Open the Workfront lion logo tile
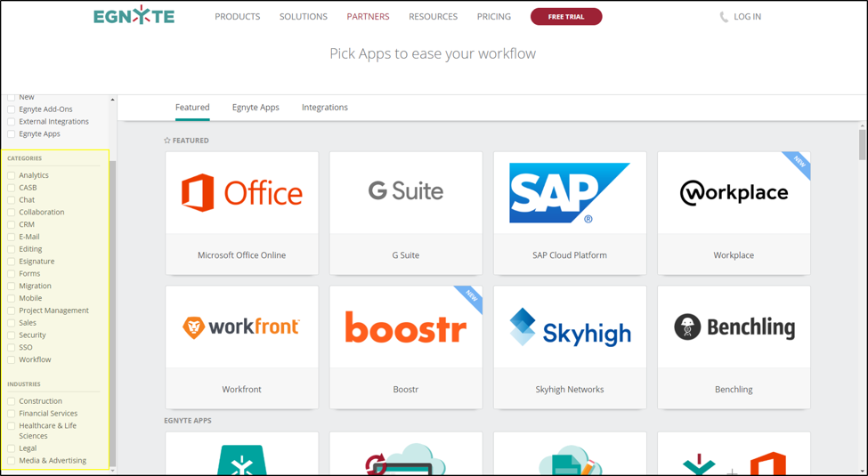The width and height of the screenshot is (868, 476). pyautogui.click(x=241, y=327)
